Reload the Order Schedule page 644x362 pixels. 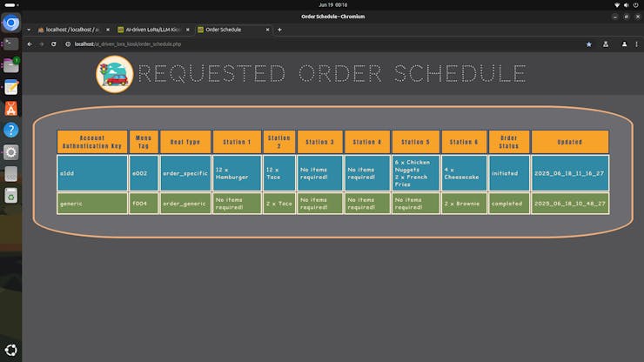[x=54, y=44]
